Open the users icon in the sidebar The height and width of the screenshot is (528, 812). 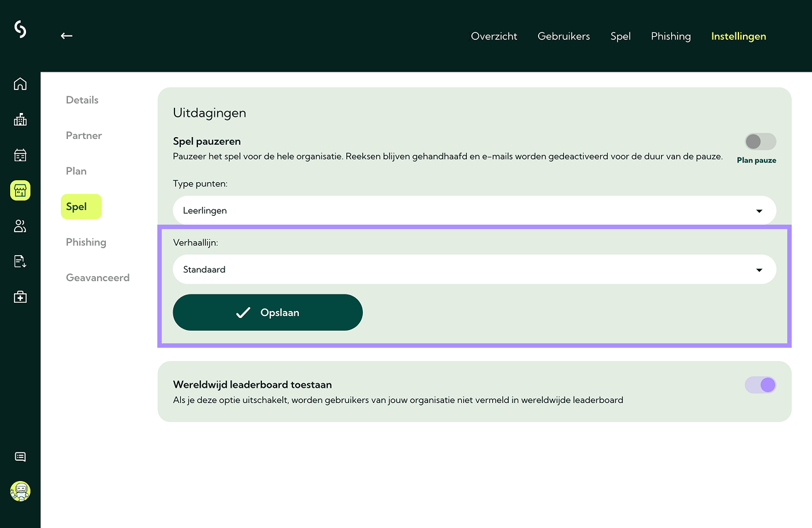[20, 226]
